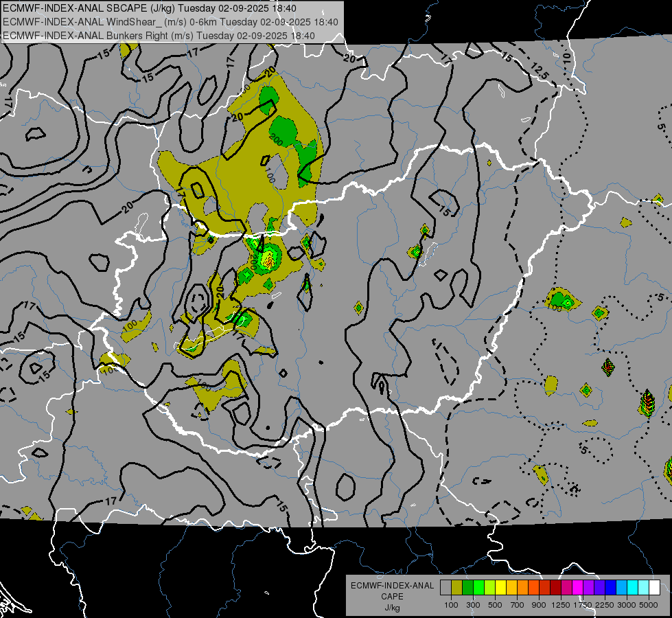Screen dimensions: 672x618
Task: Click the 700 tick label under legend
Action: (x=518, y=605)
